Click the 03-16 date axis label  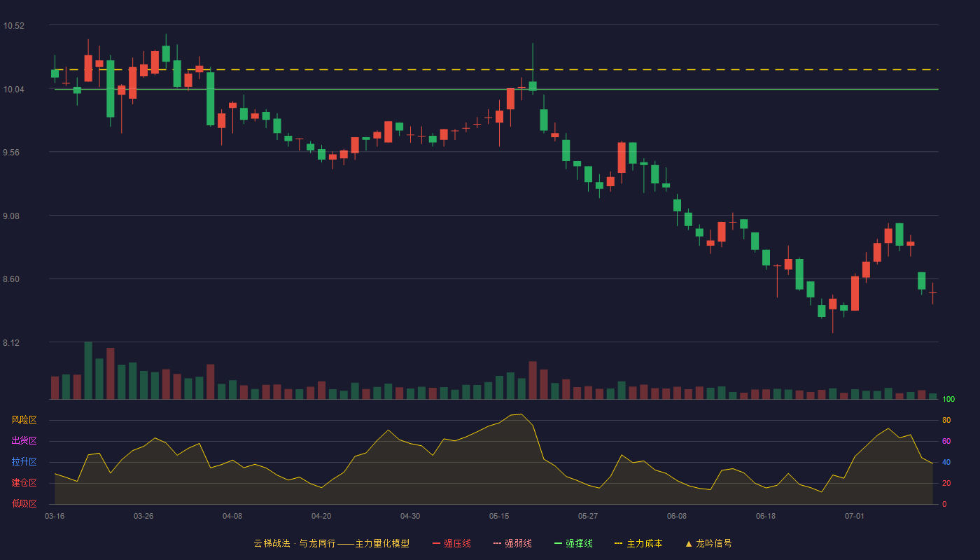pos(55,516)
